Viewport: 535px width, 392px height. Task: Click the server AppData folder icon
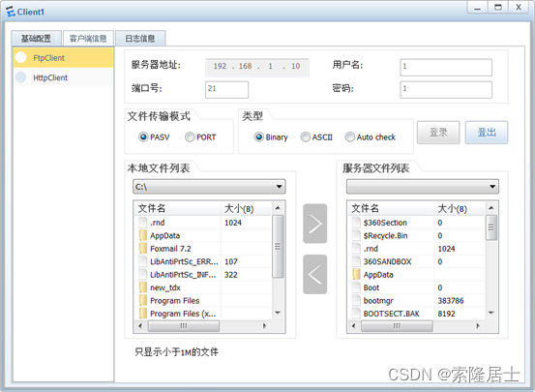356,274
